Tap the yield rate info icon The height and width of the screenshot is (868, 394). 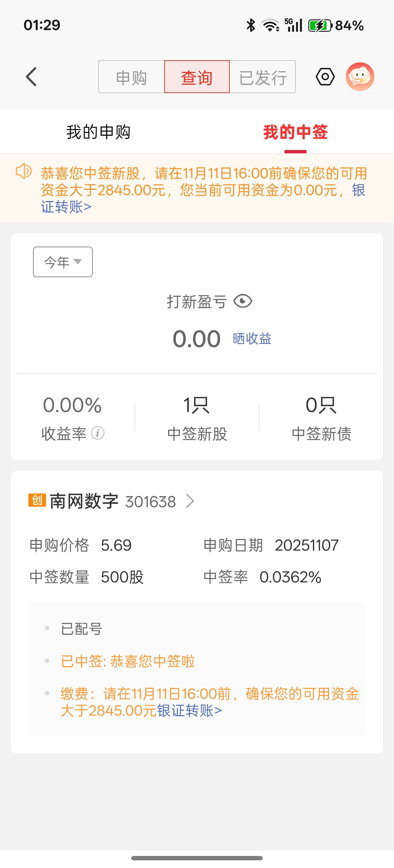(98, 433)
